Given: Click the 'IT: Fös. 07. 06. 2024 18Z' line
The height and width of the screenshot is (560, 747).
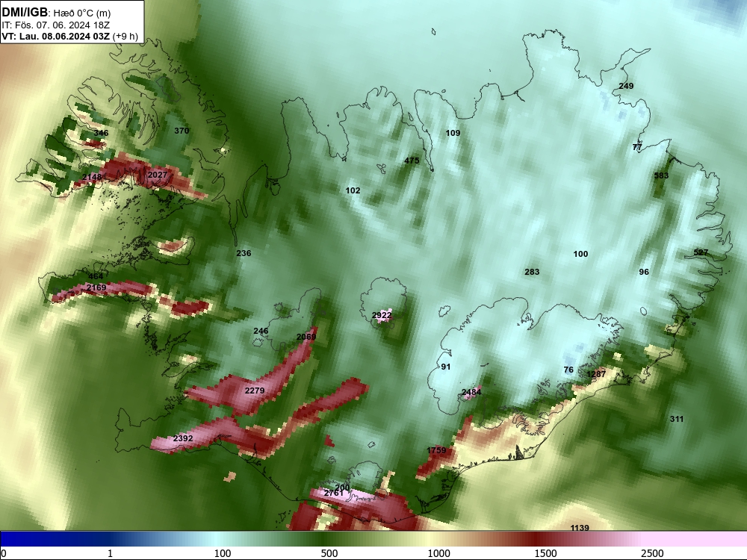Looking at the screenshot, I should click(55, 25).
